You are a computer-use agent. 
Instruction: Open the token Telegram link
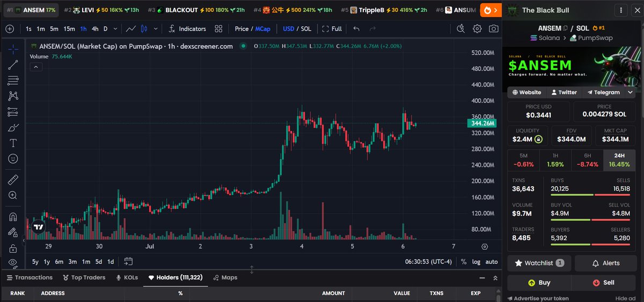(x=603, y=92)
